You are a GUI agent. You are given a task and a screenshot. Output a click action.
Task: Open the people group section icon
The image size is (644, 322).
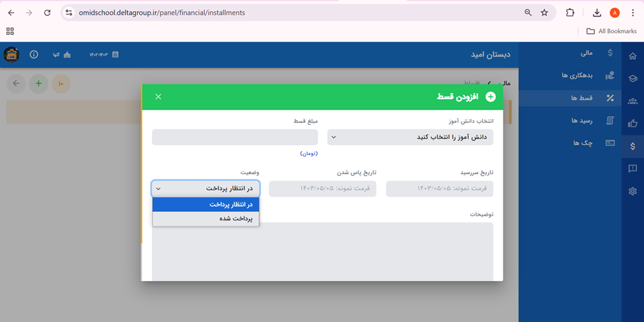(633, 101)
